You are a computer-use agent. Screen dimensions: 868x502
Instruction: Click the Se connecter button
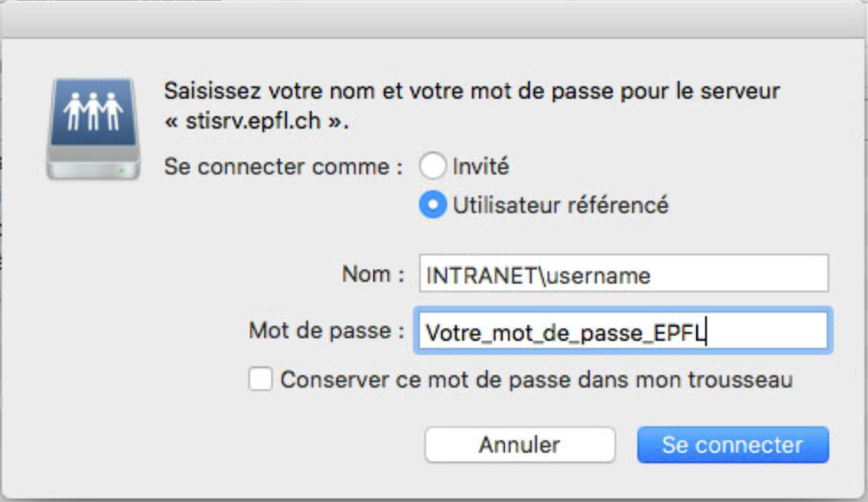click(x=732, y=445)
